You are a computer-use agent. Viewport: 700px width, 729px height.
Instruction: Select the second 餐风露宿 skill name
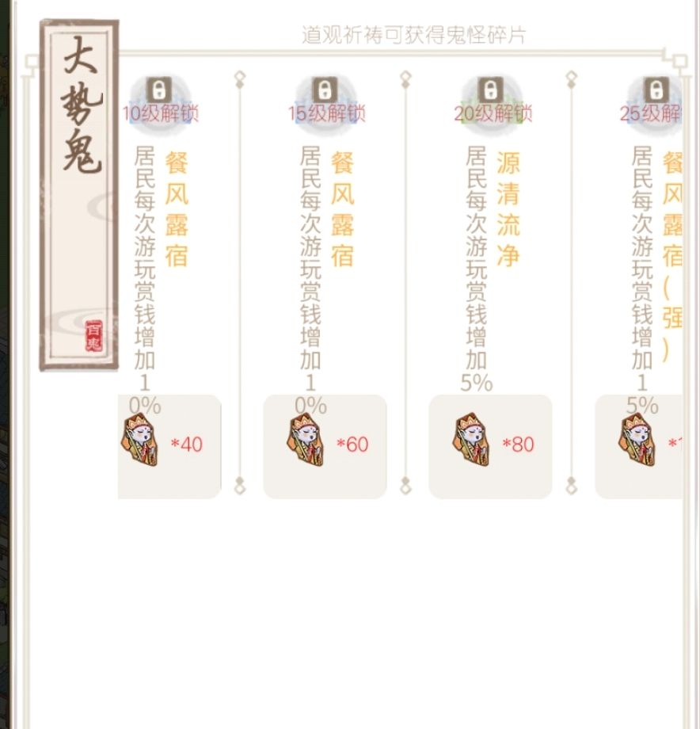click(342, 208)
